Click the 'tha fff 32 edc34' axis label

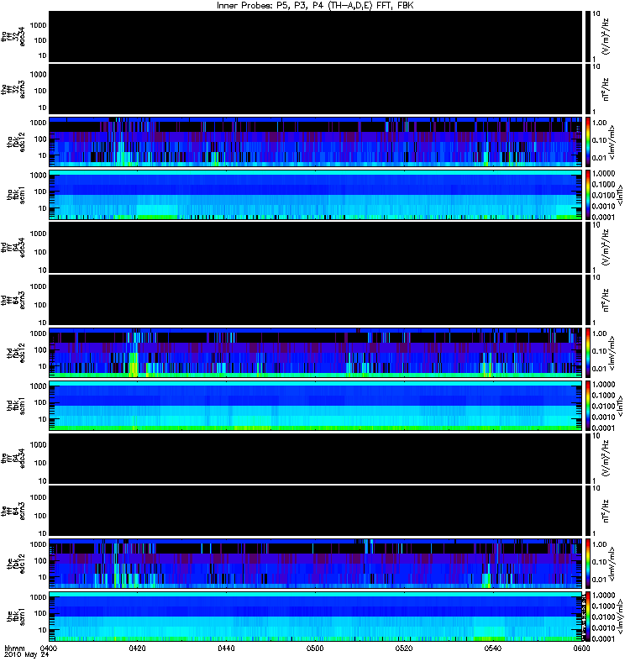13,37
